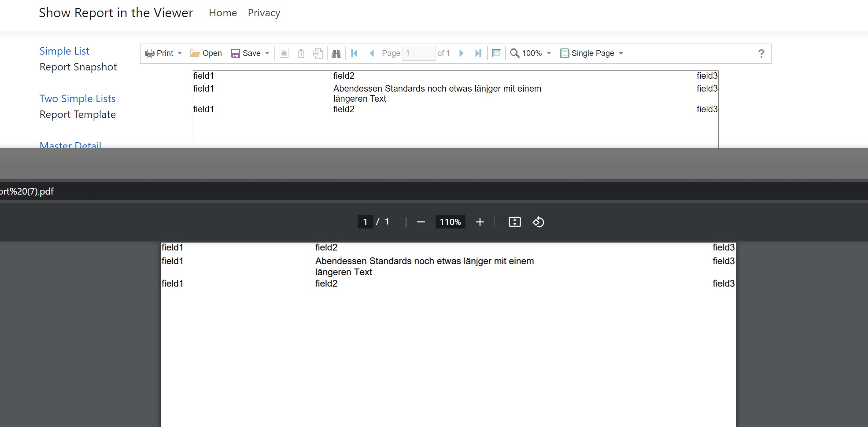Image resolution: width=868 pixels, height=427 pixels.
Task: Zoom in PDF with plus button
Action: pos(480,222)
